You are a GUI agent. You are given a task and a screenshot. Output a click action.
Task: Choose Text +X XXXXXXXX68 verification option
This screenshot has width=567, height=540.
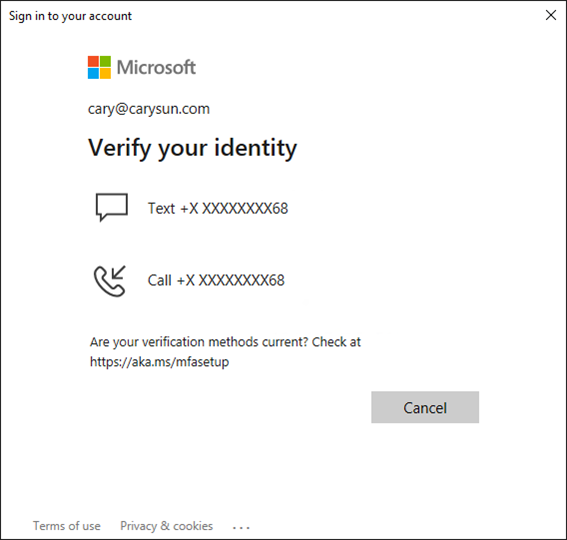tap(218, 208)
